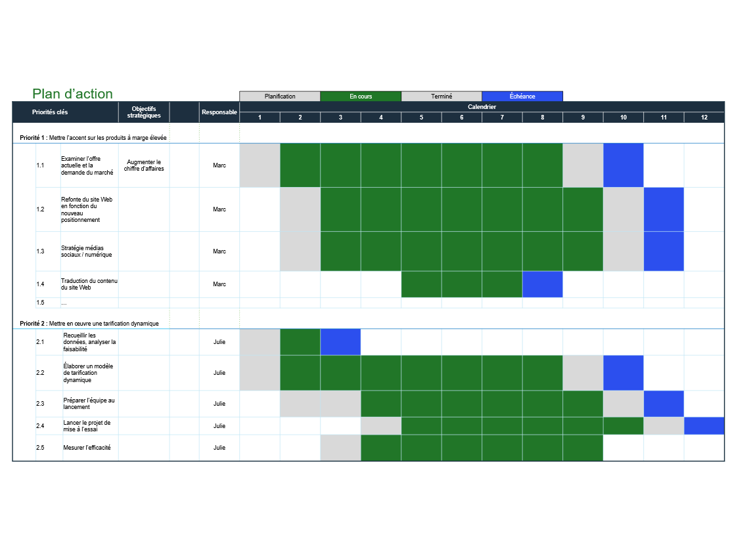The image size is (747, 560).
Task: Select the green En cours legend cell
Action: pos(361,97)
